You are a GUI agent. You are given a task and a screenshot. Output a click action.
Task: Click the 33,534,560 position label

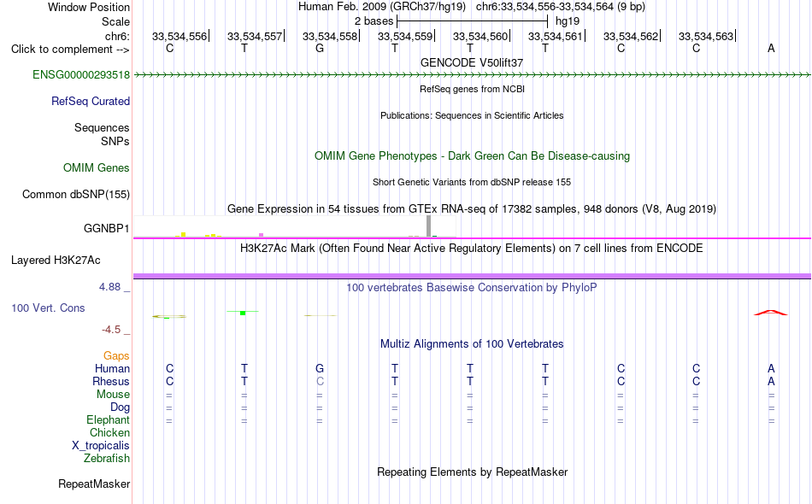click(480, 36)
